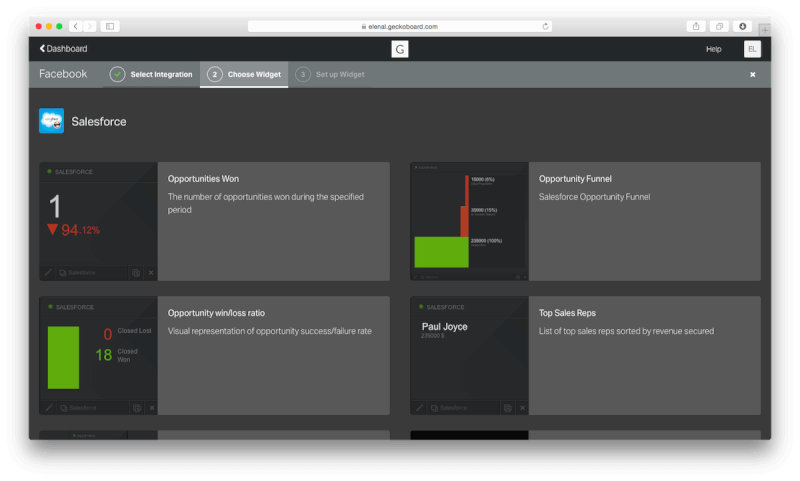This screenshot has height=481, width=800.
Task: Click the copy icon in Top Sales Reps preview
Action: (x=508, y=408)
